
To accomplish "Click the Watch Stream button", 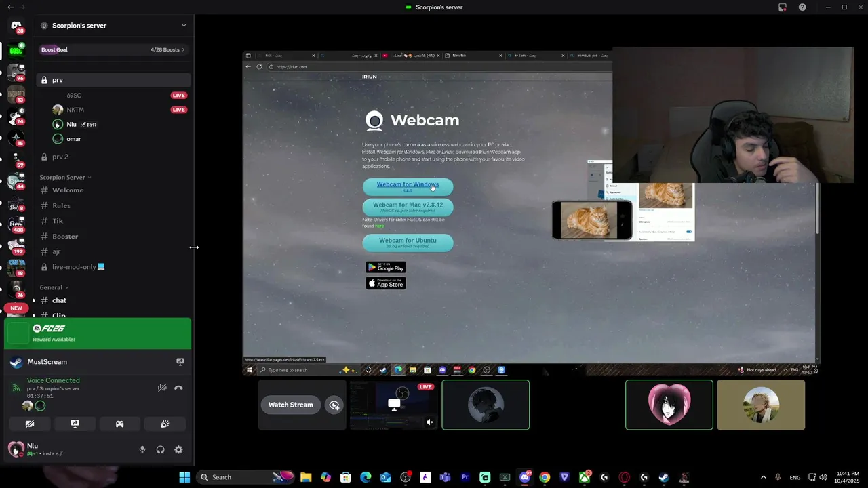I will [290, 405].
